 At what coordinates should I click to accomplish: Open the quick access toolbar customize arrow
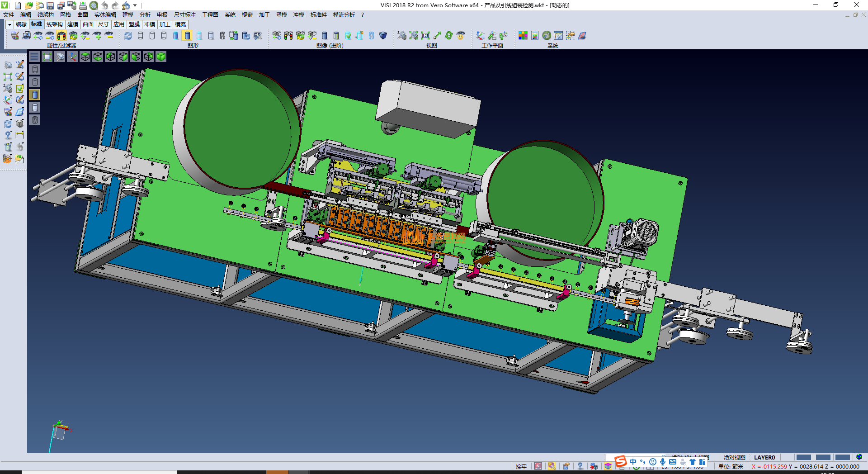135,5
